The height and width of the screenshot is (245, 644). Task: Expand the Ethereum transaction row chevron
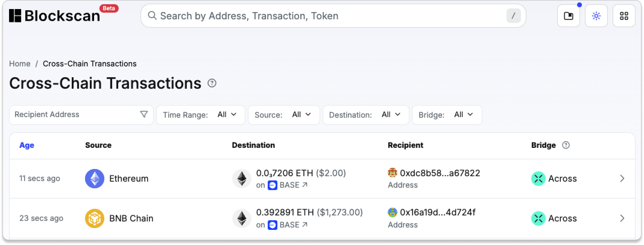pyautogui.click(x=622, y=179)
